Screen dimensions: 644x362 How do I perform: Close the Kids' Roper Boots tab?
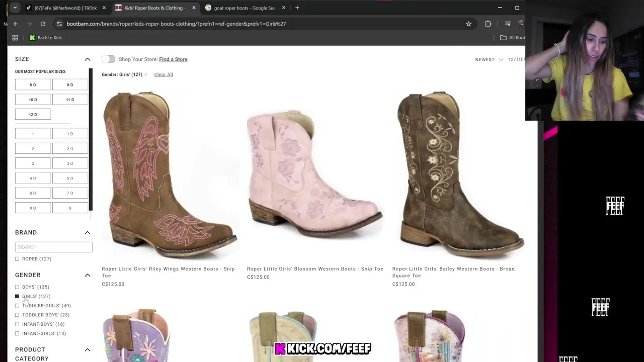(194, 8)
